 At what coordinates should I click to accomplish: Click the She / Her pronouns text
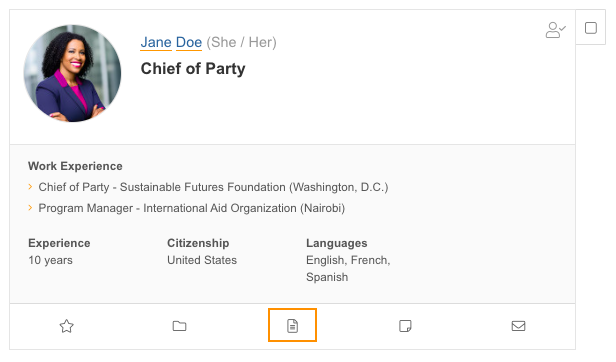[x=242, y=42]
